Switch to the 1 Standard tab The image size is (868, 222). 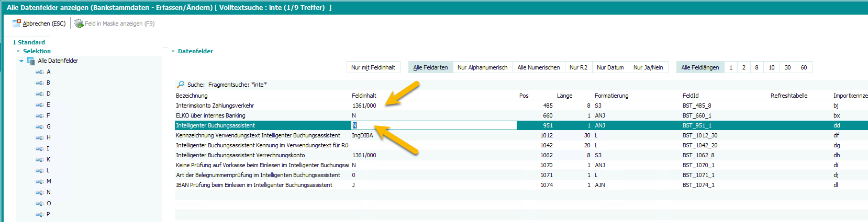[29, 42]
